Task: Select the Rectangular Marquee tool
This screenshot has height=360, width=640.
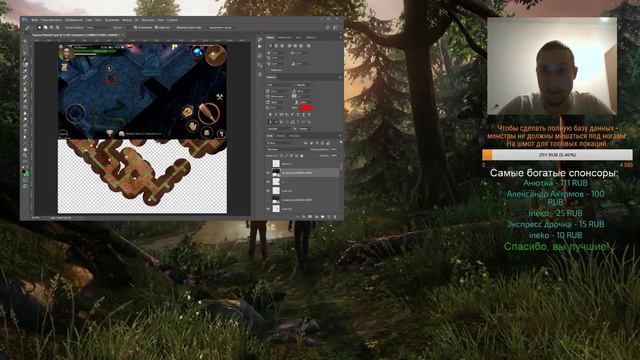Action: click(x=25, y=47)
